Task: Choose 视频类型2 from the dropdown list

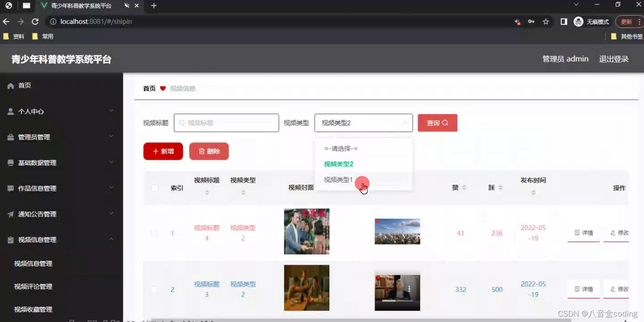Action: point(363,164)
